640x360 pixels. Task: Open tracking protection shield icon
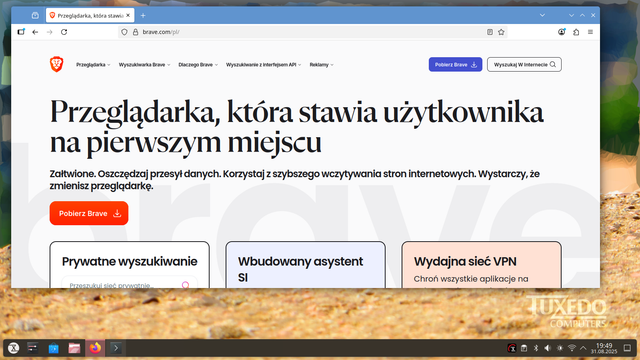tap(124, 32)
